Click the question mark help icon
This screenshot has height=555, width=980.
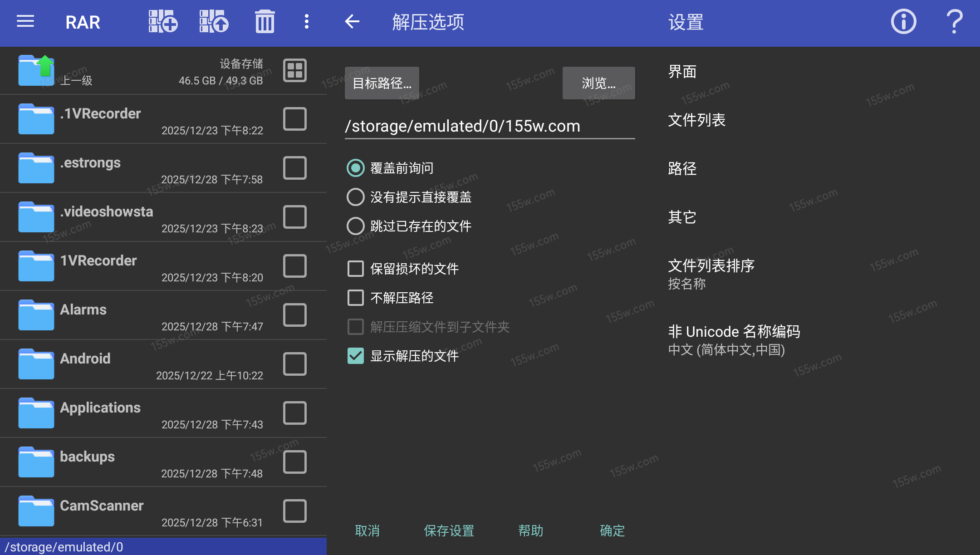[x=955, y=22]
